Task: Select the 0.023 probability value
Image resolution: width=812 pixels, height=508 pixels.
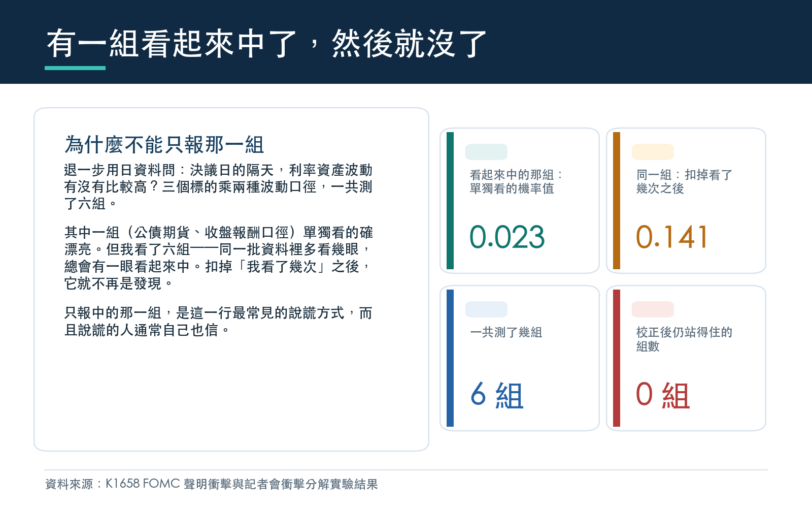Action: tap(507, 237)
